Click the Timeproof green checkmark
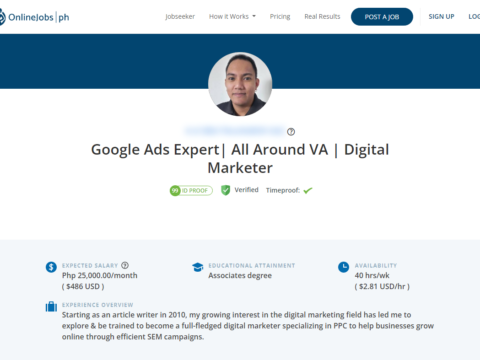Screen dimensions: 480x360 pyautogui.click(x=308, y=190)
